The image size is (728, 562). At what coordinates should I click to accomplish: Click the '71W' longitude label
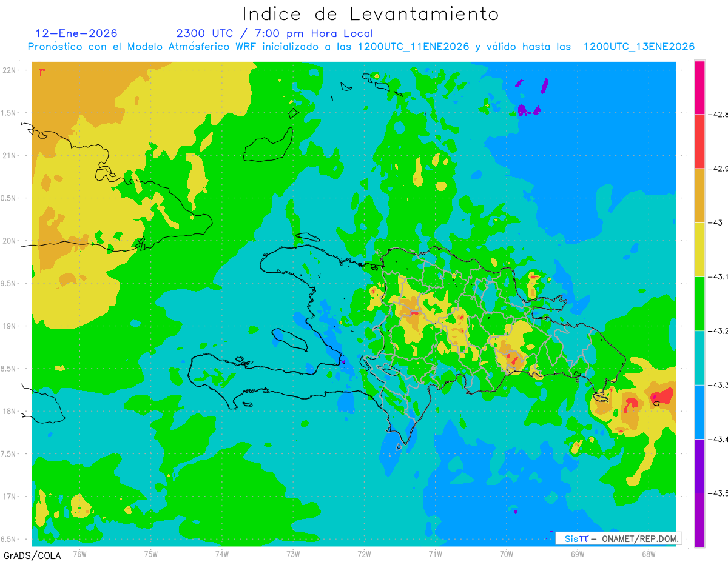(435, 554)
